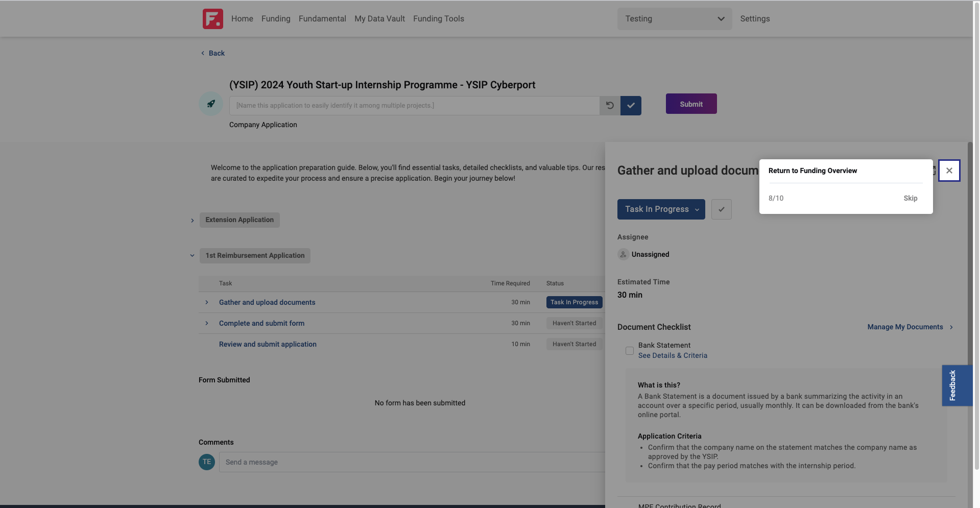The height and width of the screenshot is (508, 980).
Task: Mark task complete with checkmark button
Action: pyautogui.click(x=721, y=209)
